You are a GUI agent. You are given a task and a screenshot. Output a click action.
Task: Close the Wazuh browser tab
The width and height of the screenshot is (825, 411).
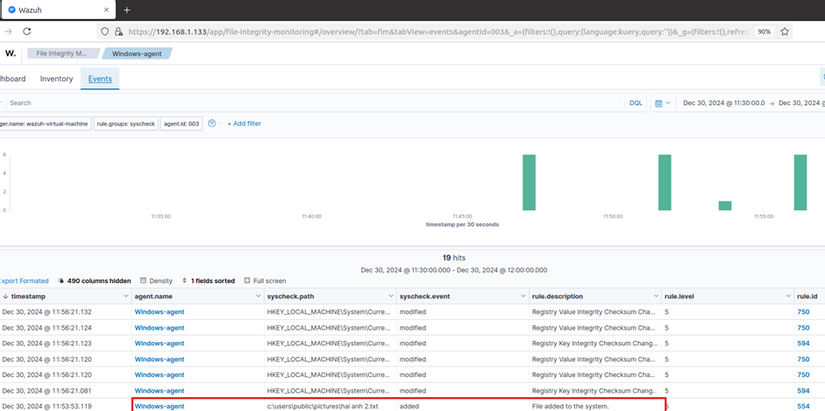(106, 10)
